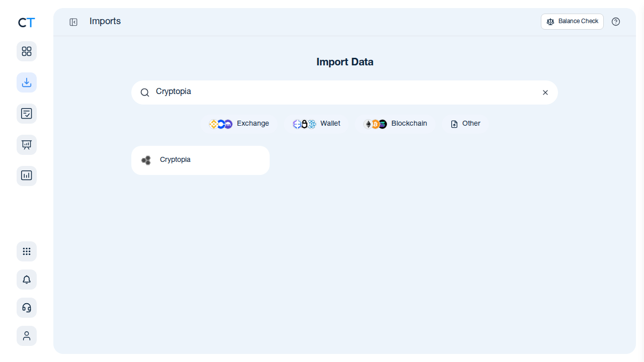Click the search magnifier icon

[145, 93]
